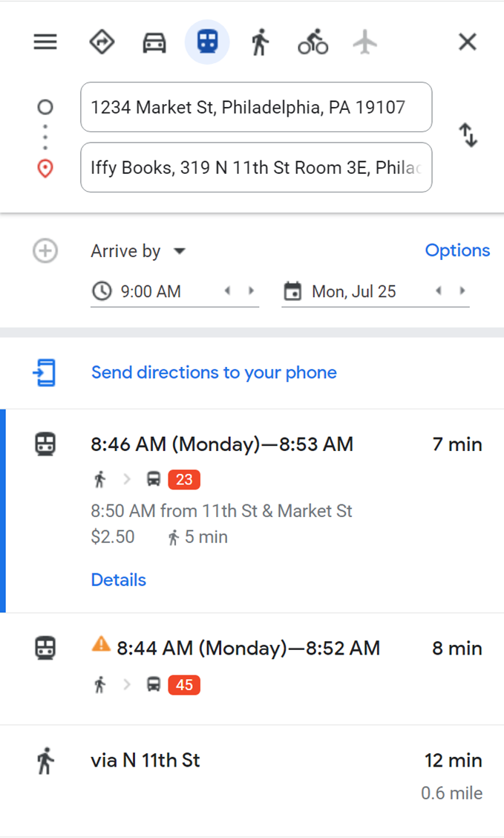Choose walking route via N 11th St
The height and width of the screenshot is (838, 504).
tap(145, 761)
